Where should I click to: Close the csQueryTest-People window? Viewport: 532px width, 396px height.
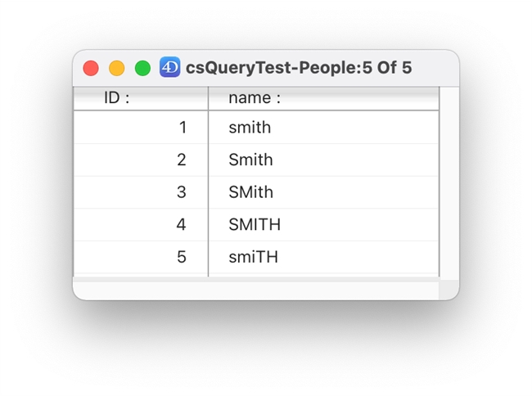91,68
